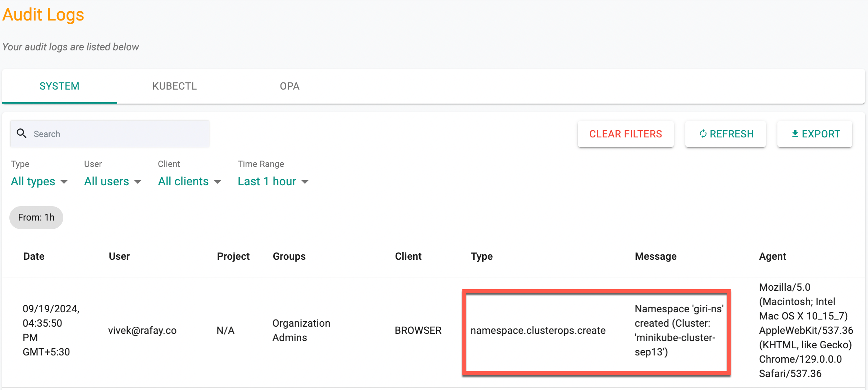Click the Date column header

pos(34,256)
